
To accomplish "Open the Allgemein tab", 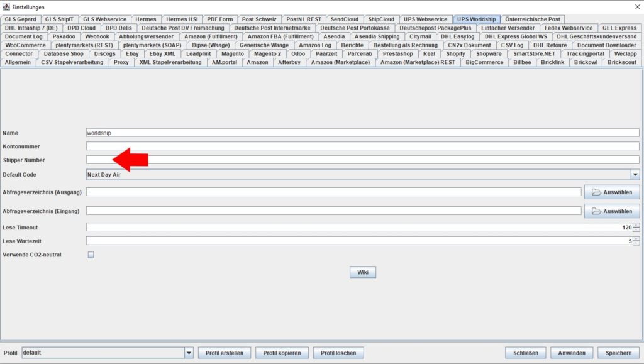I will click(x=18, y=62).
